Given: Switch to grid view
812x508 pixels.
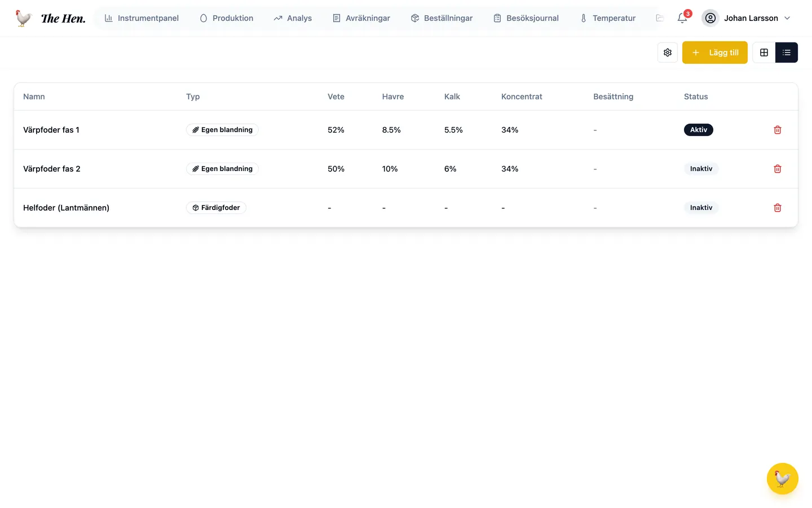Looking at the screenshot, I should (x=764, y=52).
